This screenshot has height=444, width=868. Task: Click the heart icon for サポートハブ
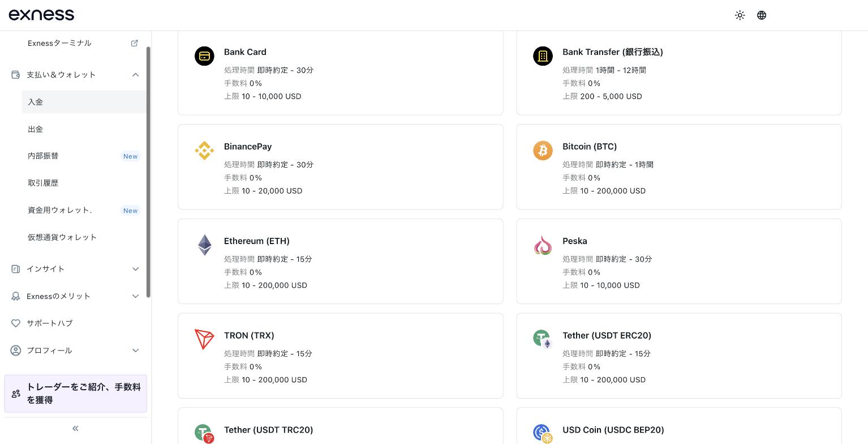[16, 323]
